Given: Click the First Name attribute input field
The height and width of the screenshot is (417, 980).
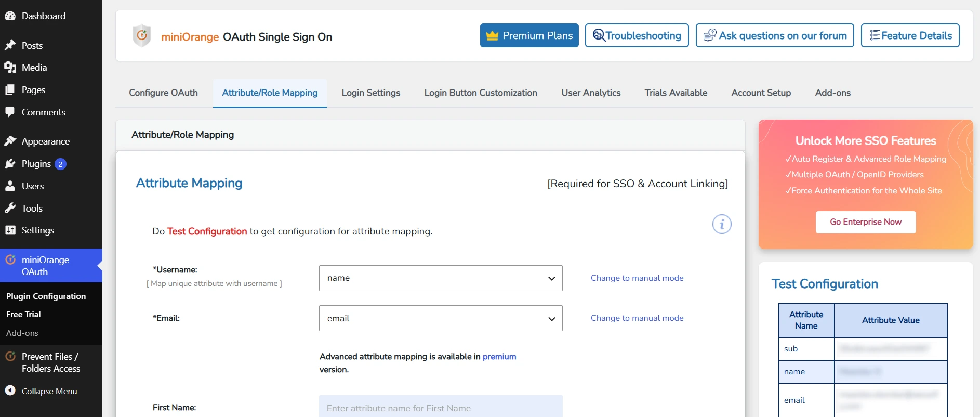Looking at the screenshot, I should coord(441,406).
